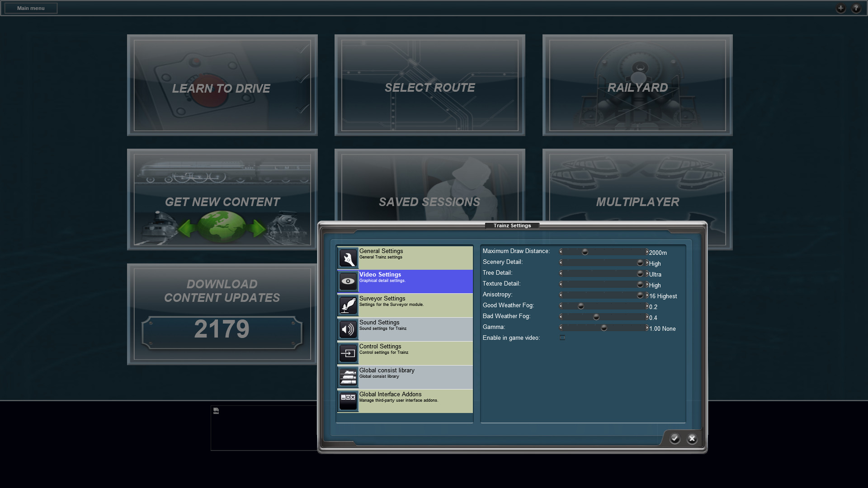The height and width of the screenshot is (488, 868).
Task: Increase Gamma with right arrow
Action: coord(647,328)
